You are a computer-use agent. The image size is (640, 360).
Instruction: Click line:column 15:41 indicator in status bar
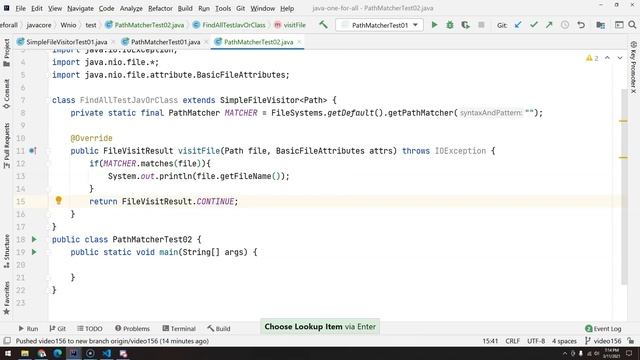click(490, 341)
